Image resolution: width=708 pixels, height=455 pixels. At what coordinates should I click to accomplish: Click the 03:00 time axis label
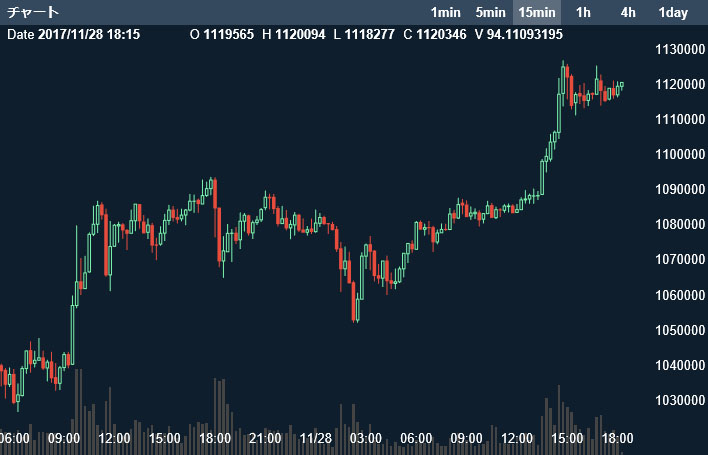[x=366, y=438]
